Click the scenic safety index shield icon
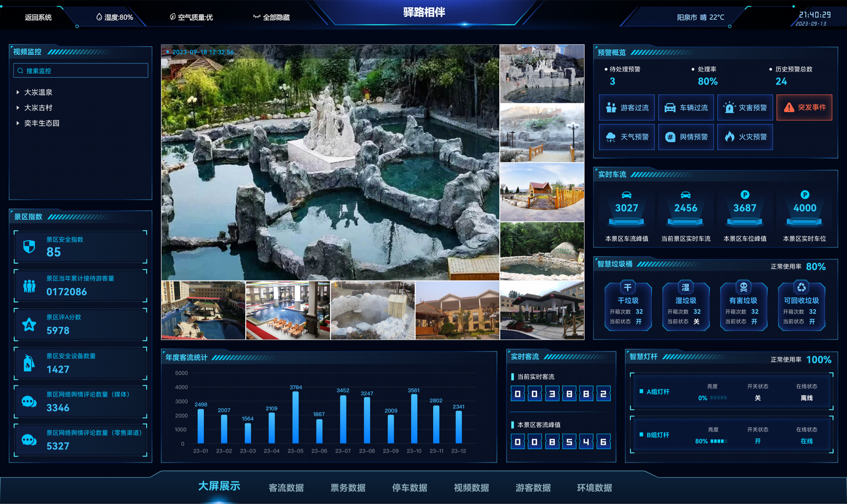The image size is (847, 504). [x=29, y=246]
